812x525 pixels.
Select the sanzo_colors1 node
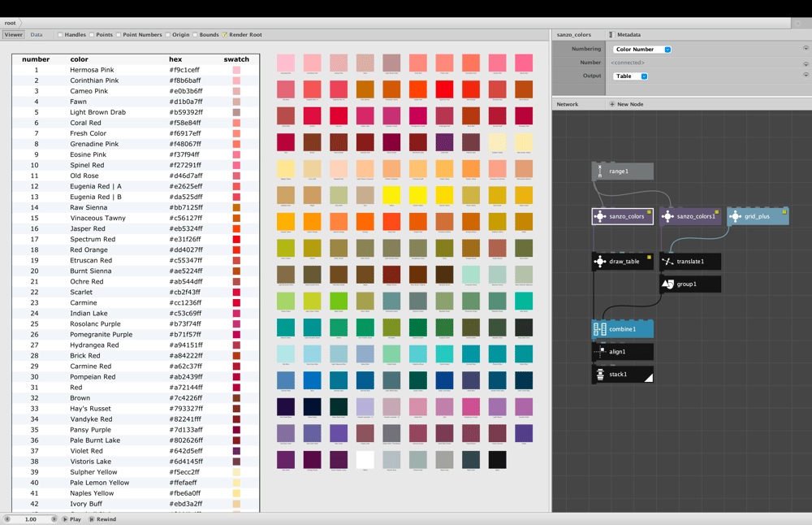(x=690, y=216)
